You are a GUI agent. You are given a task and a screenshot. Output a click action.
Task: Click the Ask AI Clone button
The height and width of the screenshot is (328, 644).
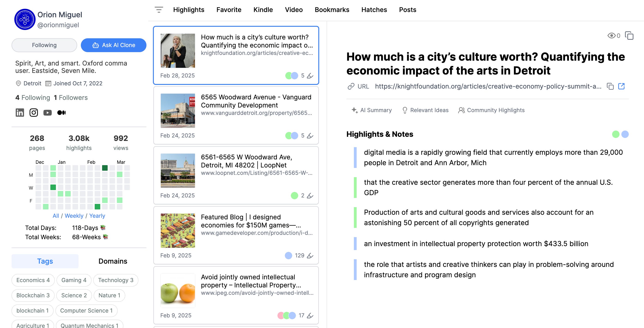(113, 45)
